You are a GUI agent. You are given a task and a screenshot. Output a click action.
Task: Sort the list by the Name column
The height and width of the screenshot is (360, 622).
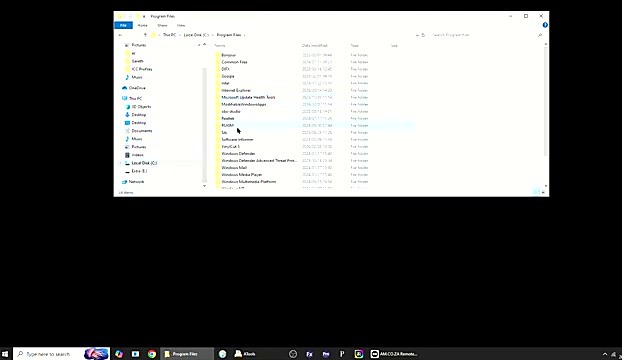pyautogui.click(x=220, y=46)
